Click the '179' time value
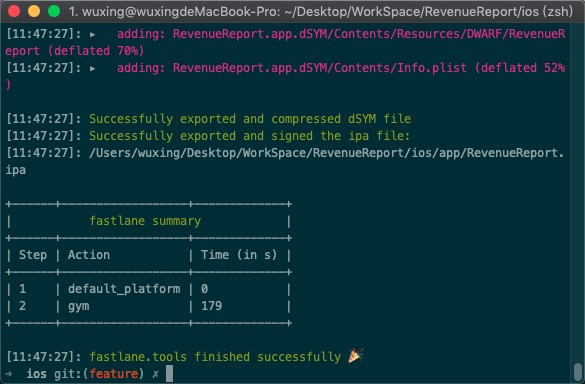This screenshot has height=384, width=585. point(212,306)
